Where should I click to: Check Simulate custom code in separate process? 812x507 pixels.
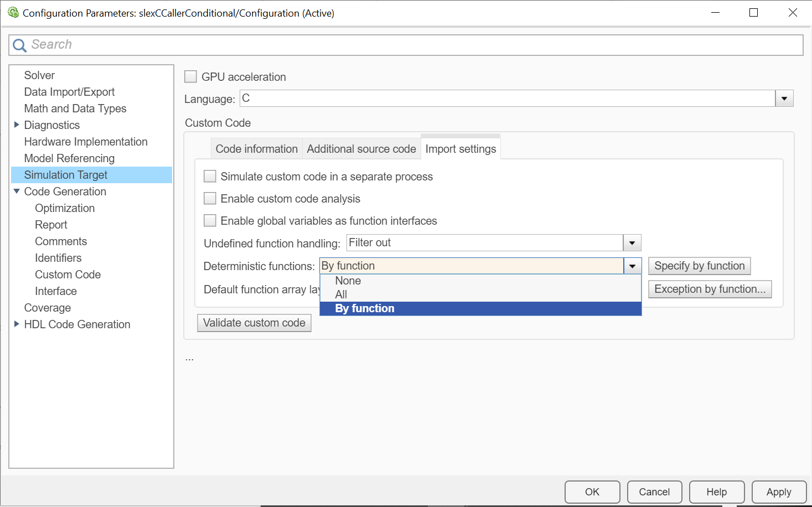click(210, 177)
